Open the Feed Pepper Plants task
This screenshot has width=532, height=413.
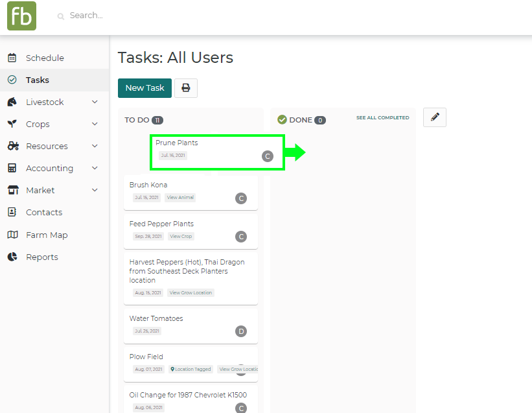click(191, 231)
